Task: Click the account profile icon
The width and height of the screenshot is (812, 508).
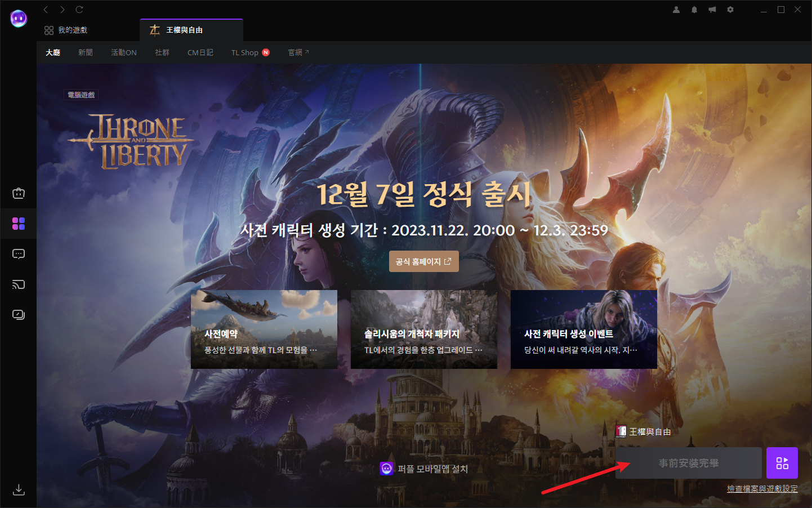Action: (x=676, y=10)
